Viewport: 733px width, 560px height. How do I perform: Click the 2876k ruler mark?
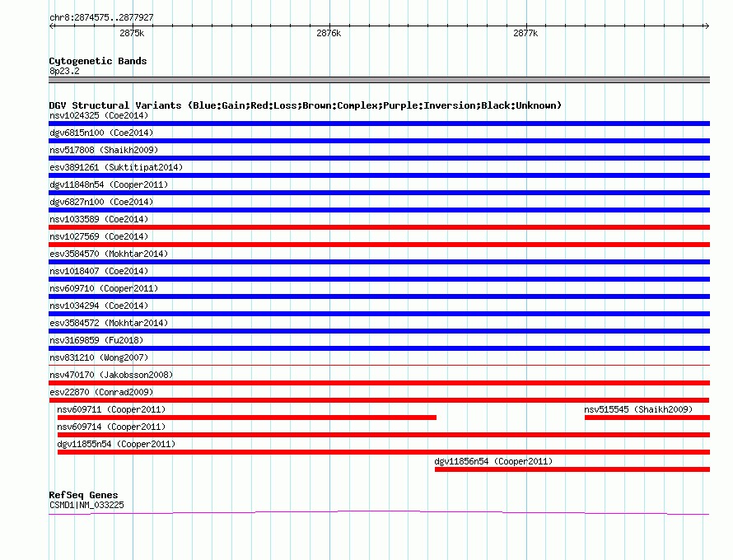(x=329, y=33)
